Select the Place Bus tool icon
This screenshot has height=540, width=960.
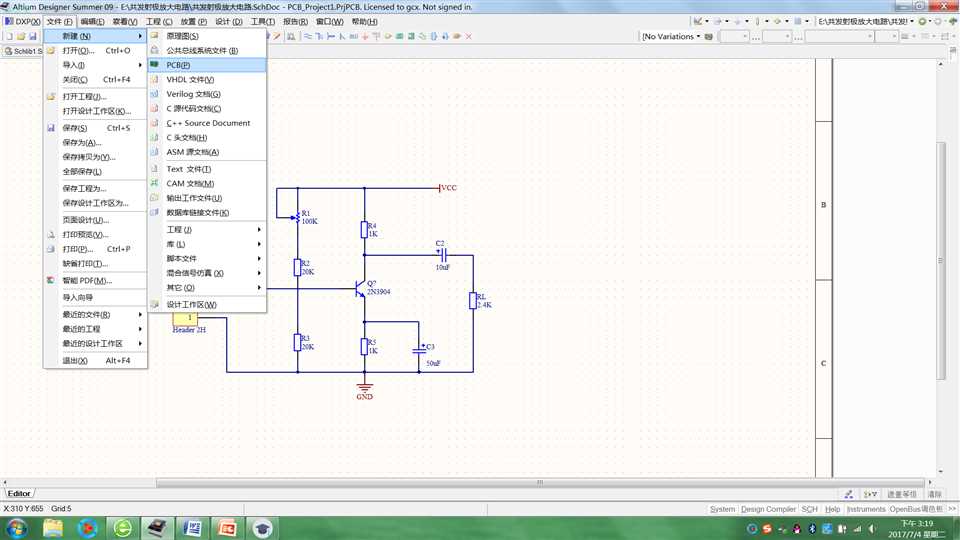point(319,37)
